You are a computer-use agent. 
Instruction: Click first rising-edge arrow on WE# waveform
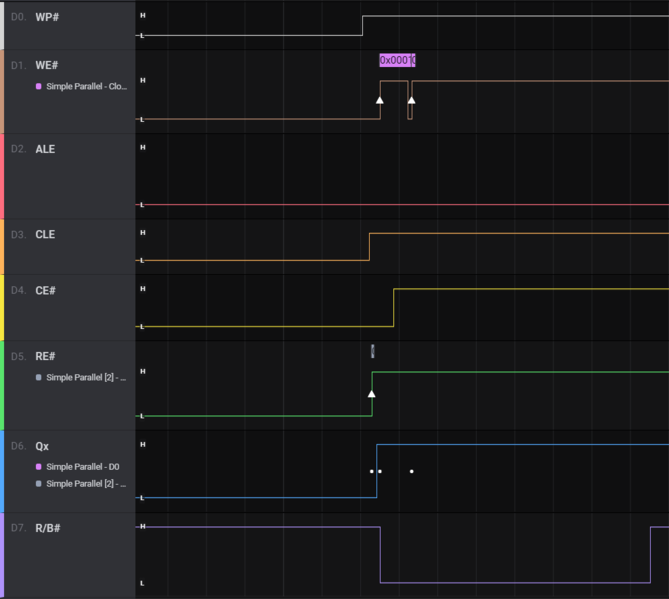pos(379,100)
